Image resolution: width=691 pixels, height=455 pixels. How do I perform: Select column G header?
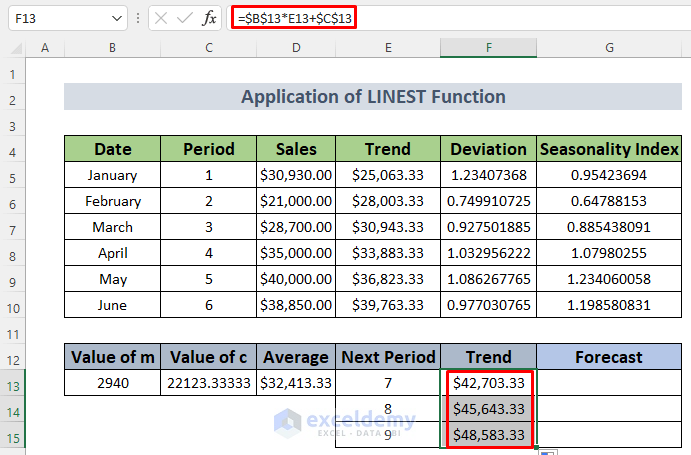coord(608,48)
